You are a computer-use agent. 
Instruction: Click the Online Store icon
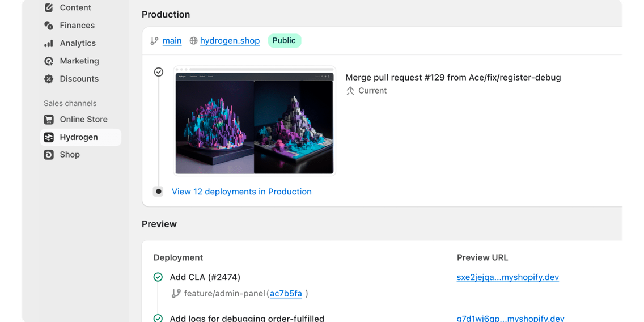[x=49, y=120]
